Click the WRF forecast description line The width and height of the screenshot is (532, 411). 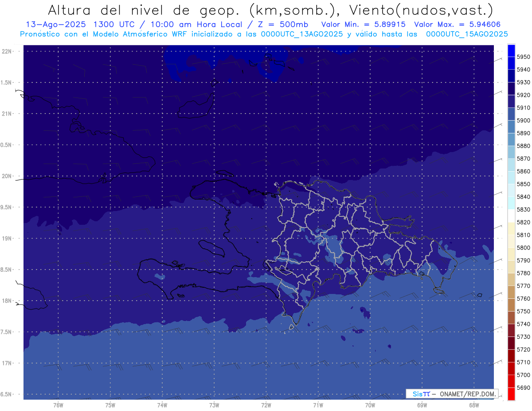pyautogui.click(x=264, y=34)
